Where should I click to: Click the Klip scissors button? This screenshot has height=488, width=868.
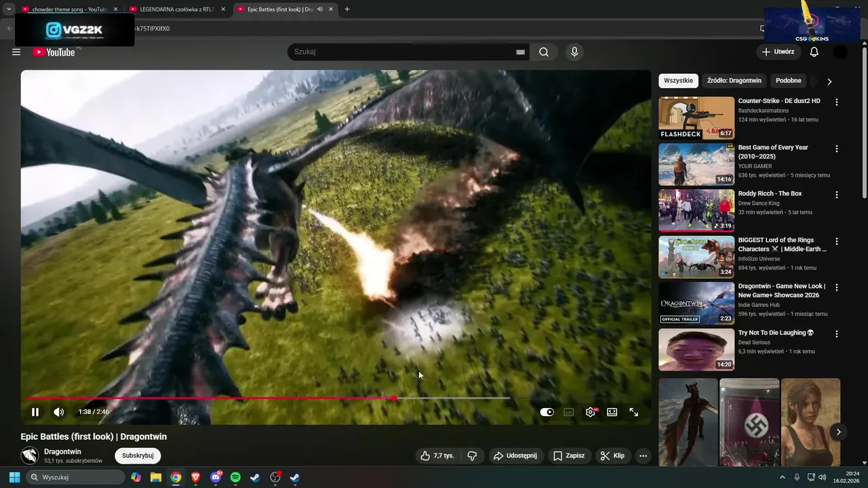pos(612,455)
